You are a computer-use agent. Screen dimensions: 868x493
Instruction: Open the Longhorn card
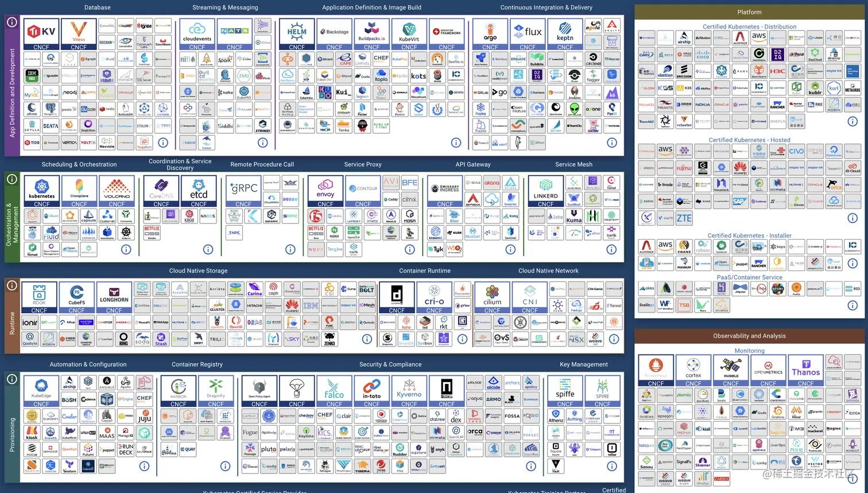point(114,298)
